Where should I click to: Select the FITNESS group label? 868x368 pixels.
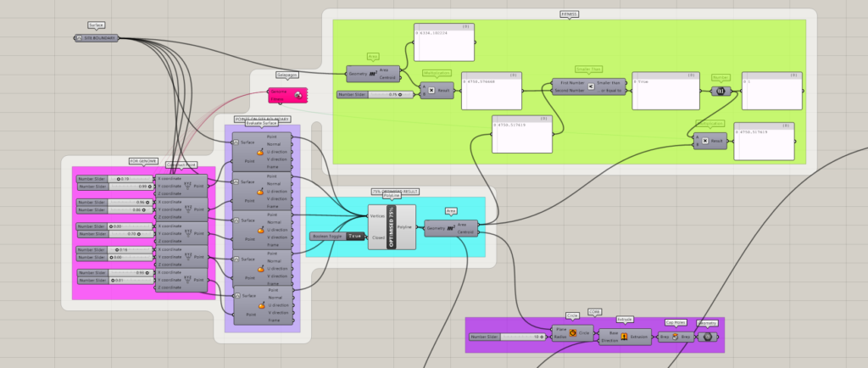tap(569, 14)
